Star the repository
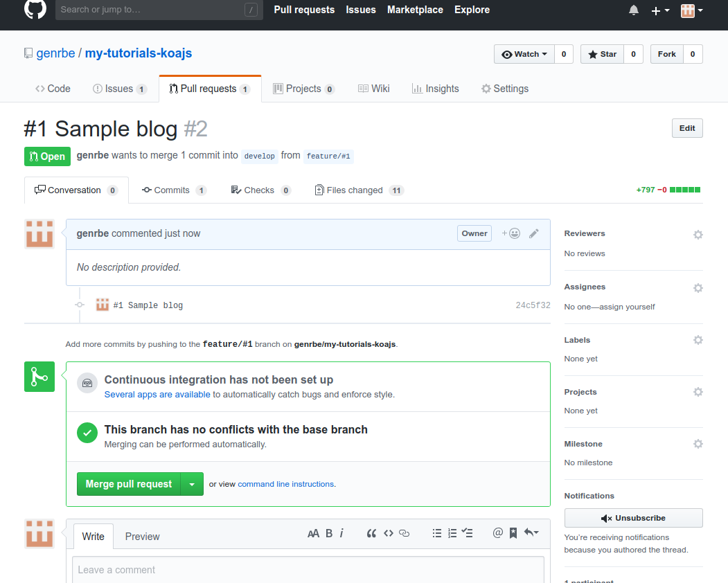Image resolution: width=728 pixels, height=583 pixels. click(x=602, y=54)
